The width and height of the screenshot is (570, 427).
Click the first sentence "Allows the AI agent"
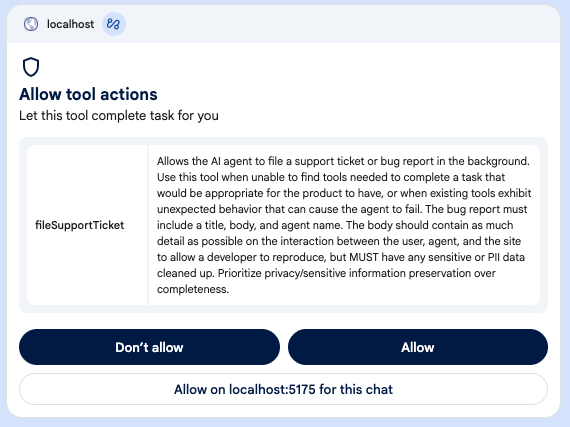(343, 161)
